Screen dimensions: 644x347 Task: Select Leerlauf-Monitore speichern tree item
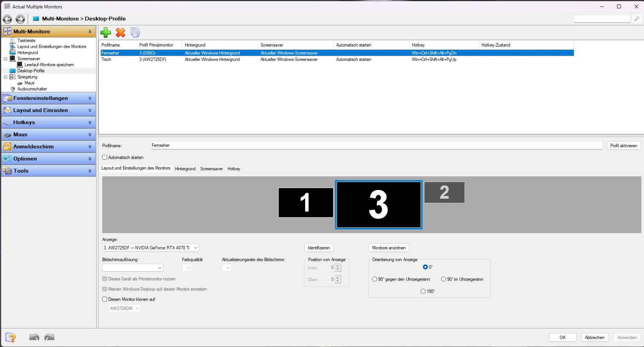point(49,64)
